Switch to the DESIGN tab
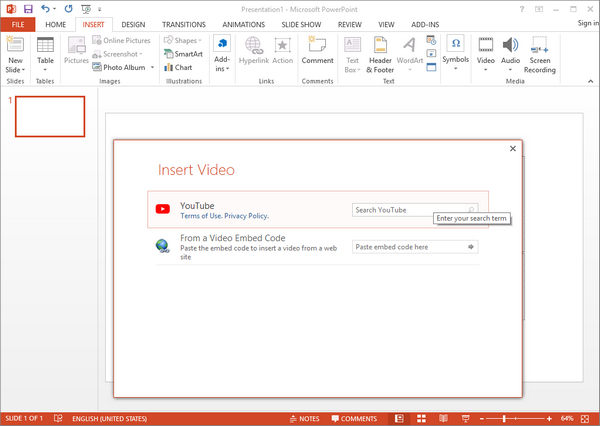 tap(133, 24)
